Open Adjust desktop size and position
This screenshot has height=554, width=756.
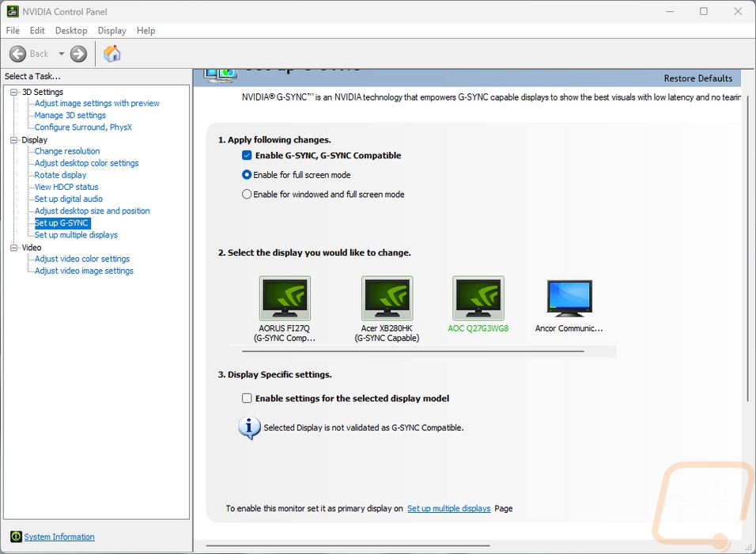pyautogui.click(x=92, y=211)
